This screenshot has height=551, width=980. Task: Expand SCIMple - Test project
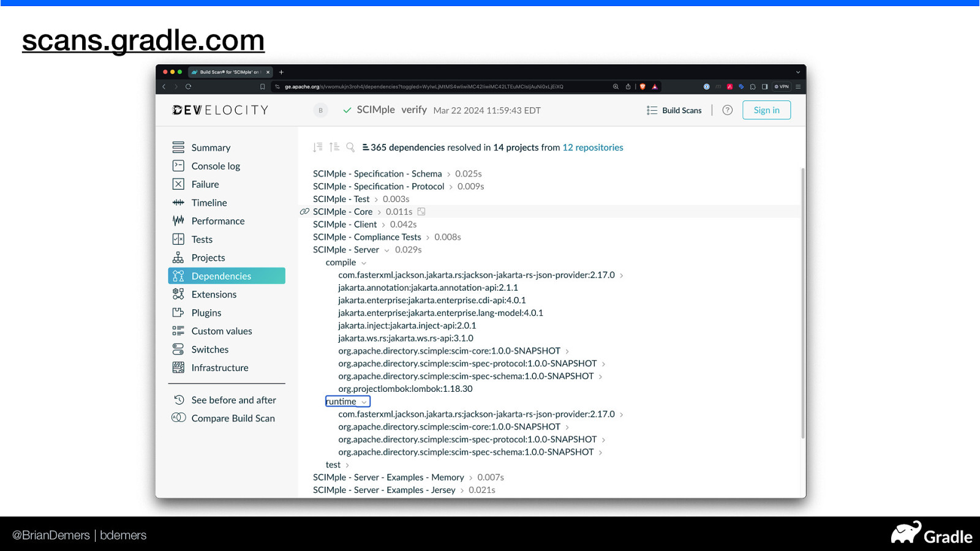pos(376,200)
